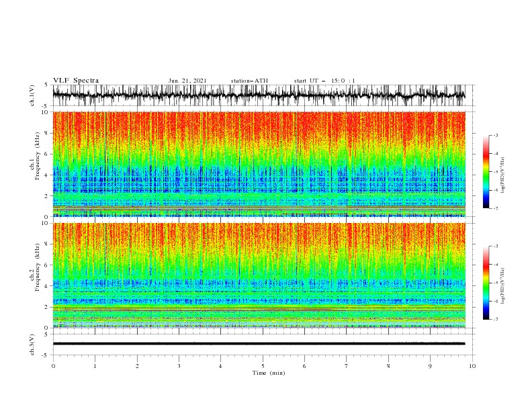Click time axis tick label '5'
The width and height of the screenshot is (532, 411).
pos(263,366)
